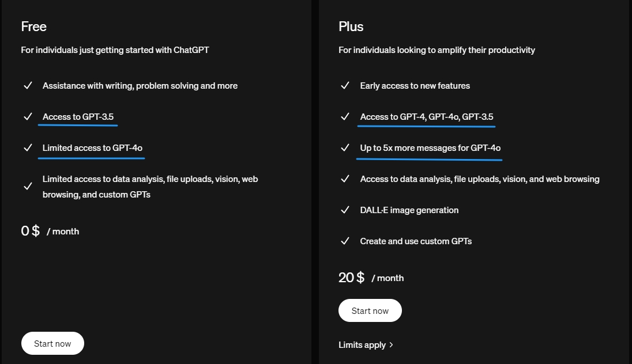This screenshot has width=632, height=364.
Task: Click checkmark beside Assistance with writing
Action: tap(28, 86)
